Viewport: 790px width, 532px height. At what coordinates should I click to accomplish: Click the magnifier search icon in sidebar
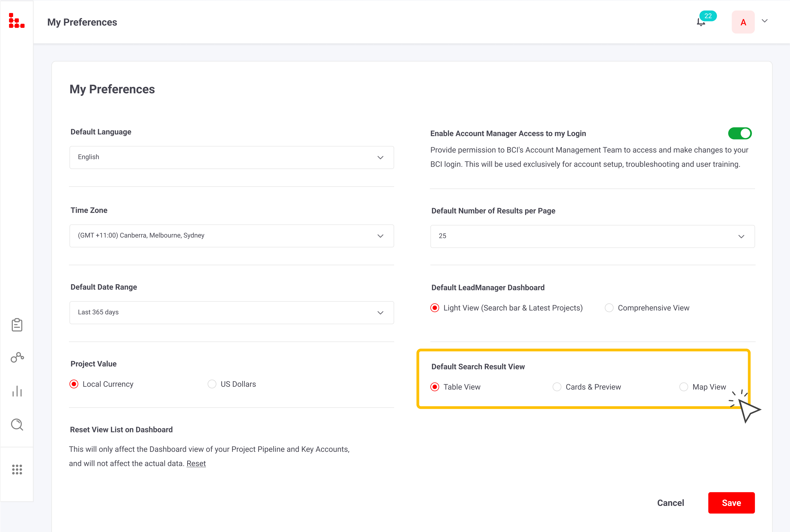(17, 425)
